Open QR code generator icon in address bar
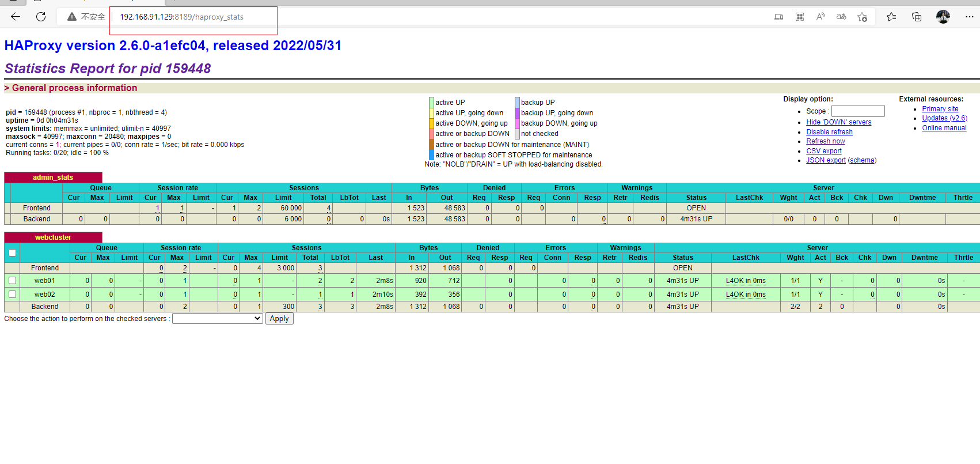 click(x=800, y=17)
